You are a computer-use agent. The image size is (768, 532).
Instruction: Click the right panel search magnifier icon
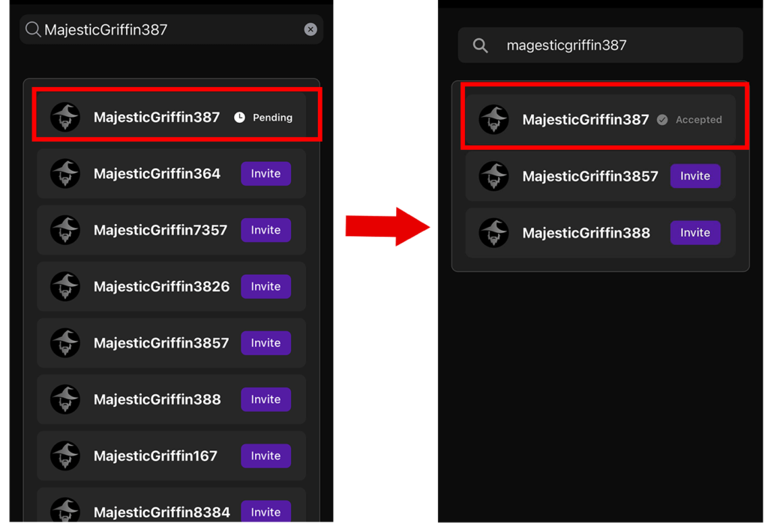(481, 46)
